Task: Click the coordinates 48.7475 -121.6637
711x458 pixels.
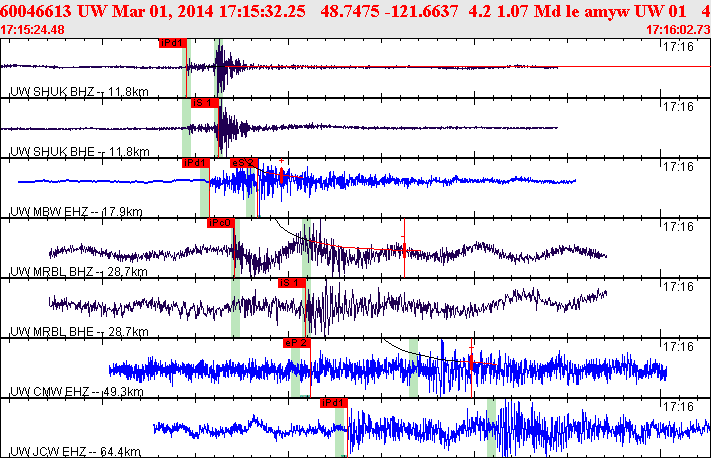Action: click(389, 11)
